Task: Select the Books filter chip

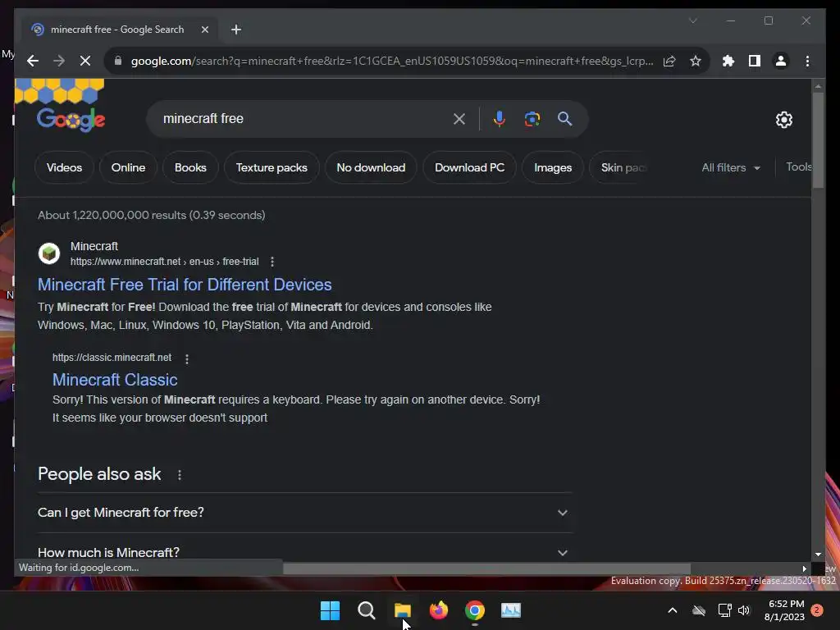Action: [190, 167]
